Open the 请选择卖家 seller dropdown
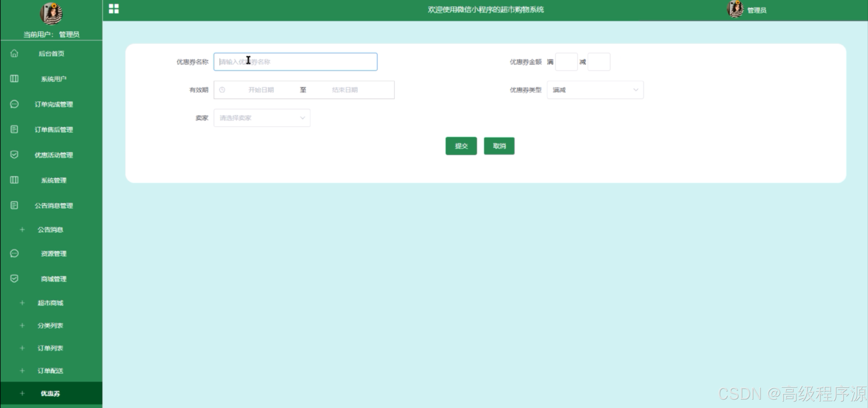This screenshot has height=408, width=868. 262,118
